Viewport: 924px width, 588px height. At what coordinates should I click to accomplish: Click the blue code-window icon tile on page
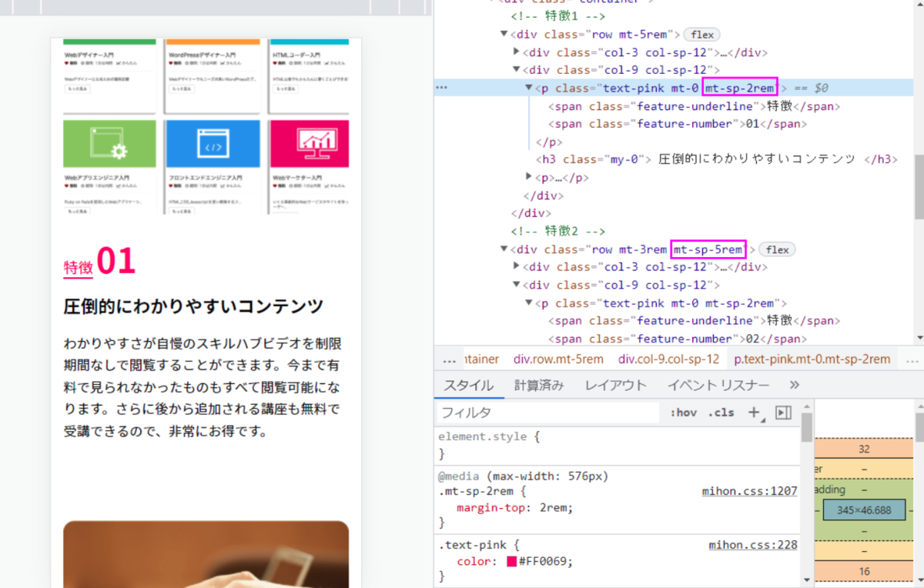pyautogui.click(x=213, y=143)
